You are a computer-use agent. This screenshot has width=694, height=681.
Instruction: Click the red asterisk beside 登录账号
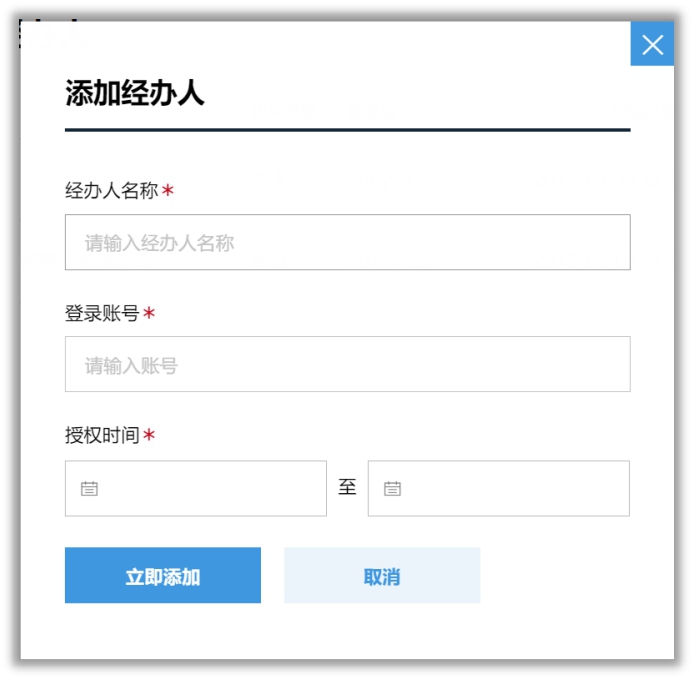click(x=149, y=314)
